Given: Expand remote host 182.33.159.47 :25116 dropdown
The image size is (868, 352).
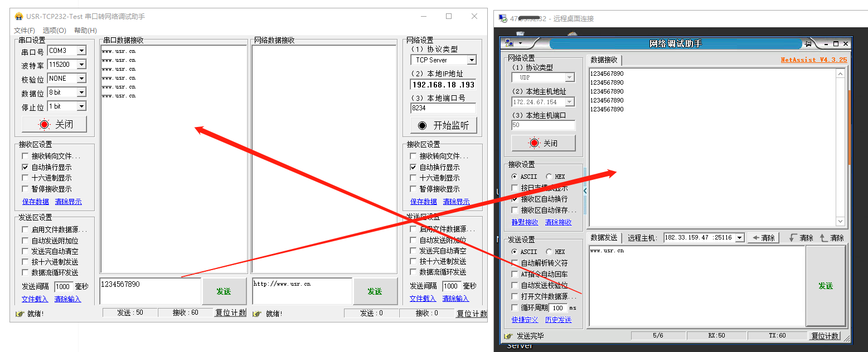Looking at the screenshot, I should tap(740, 238).
